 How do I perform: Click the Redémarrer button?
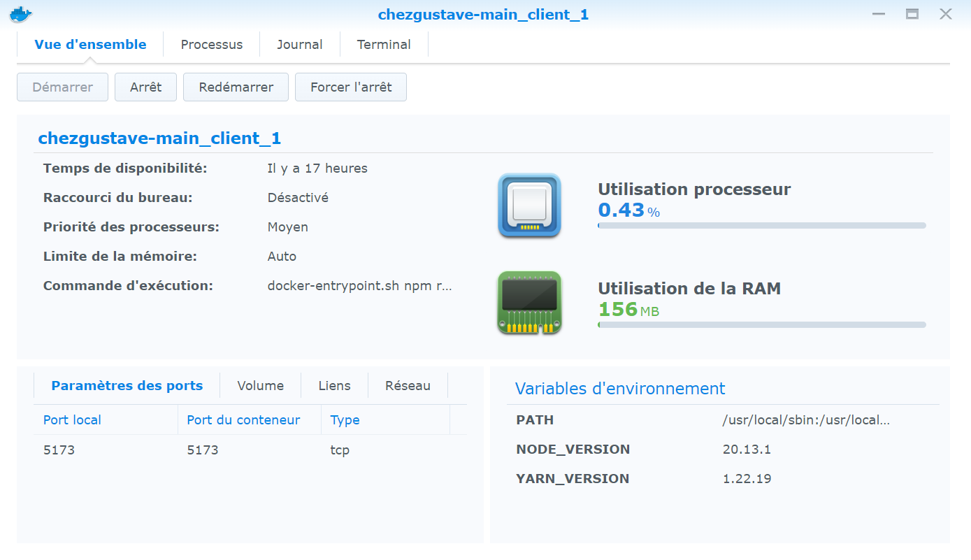click(x=236, y=87)
